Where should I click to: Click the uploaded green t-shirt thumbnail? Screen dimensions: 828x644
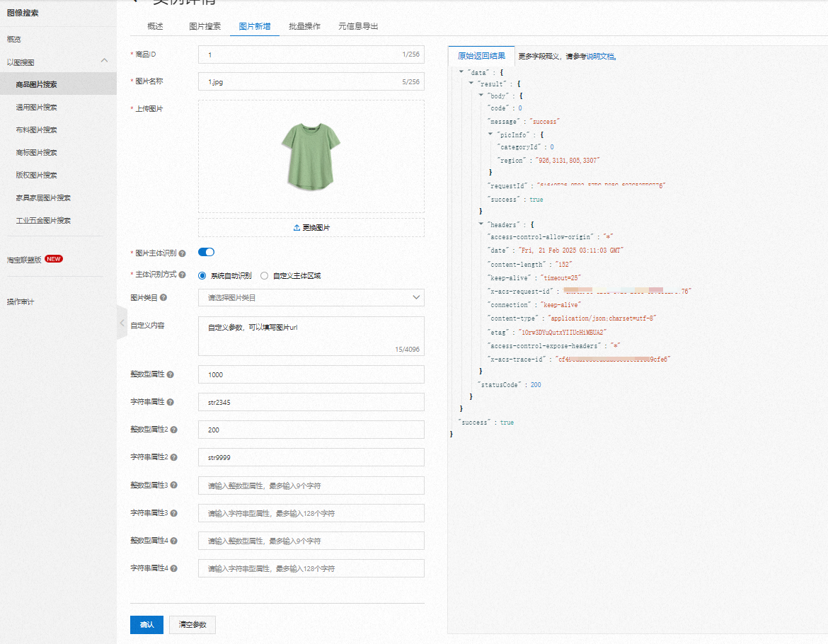(311, 156)
